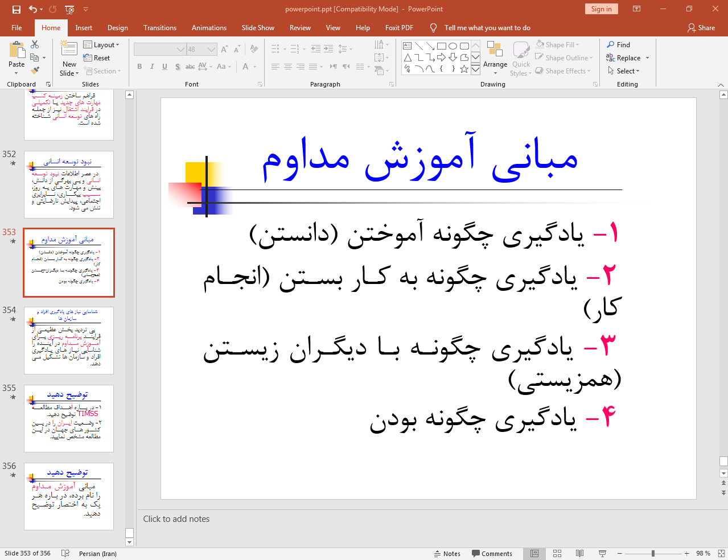Open the Layout dropdown
The width and height of the screenshot is (728, 560).
point(101,44)
